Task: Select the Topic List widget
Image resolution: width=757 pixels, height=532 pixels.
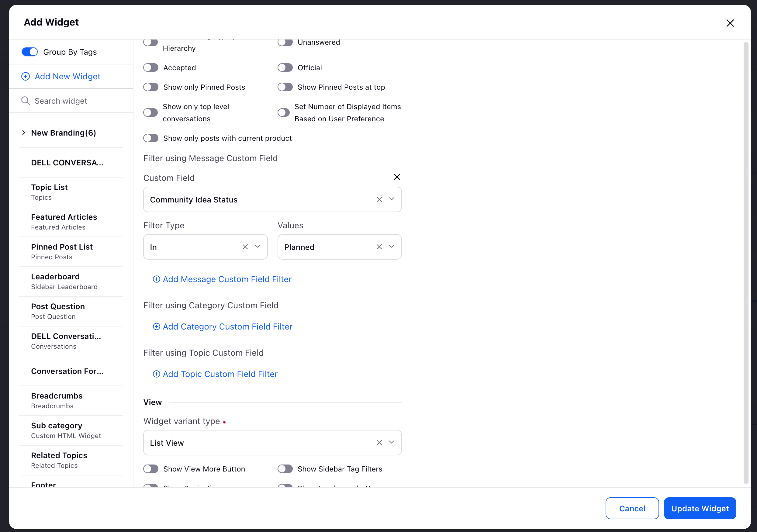Action: [x=71, y=192]
